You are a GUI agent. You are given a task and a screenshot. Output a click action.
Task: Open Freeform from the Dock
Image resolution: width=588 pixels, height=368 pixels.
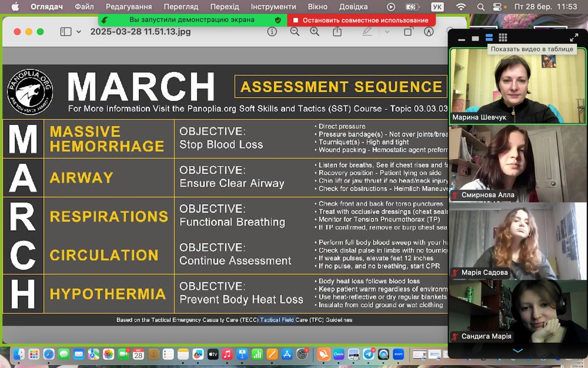pos(198,354)
